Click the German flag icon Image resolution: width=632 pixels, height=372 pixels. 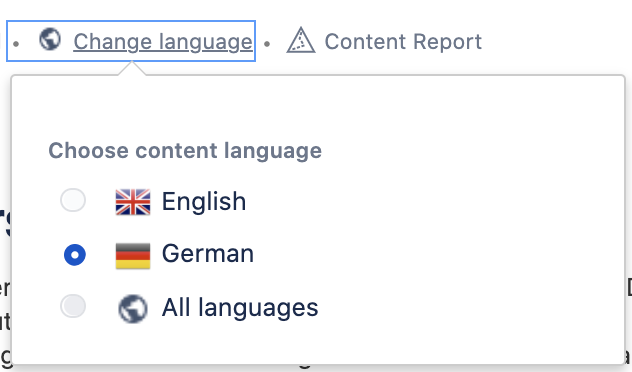pyautogui.click(x=133, y=256)
